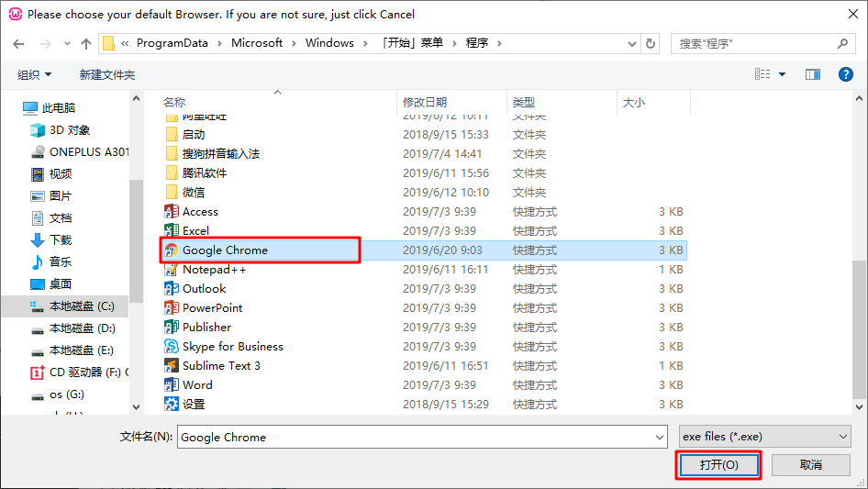Select 此电脑 in the navigation tree
Screen dimensions: 868x489
49,108
